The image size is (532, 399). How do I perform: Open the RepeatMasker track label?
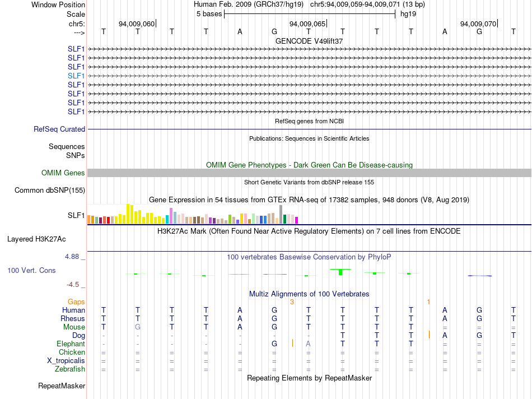click(62, 386)
